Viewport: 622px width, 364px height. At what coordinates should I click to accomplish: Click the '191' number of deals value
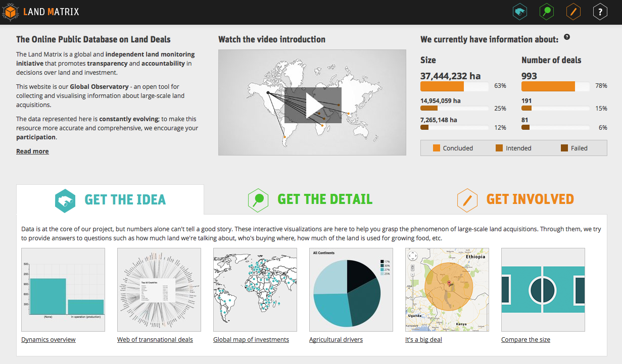click(527, 101)
